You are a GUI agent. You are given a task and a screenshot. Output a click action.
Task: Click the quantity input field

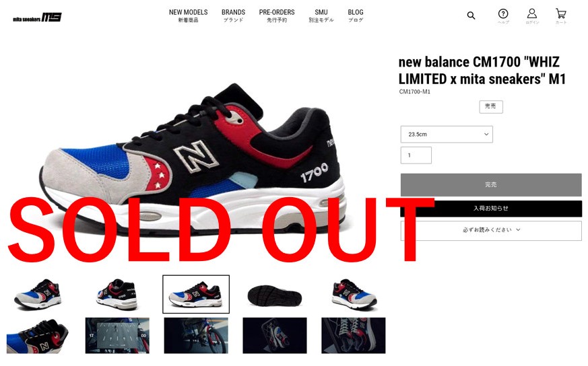pos(416,155)
